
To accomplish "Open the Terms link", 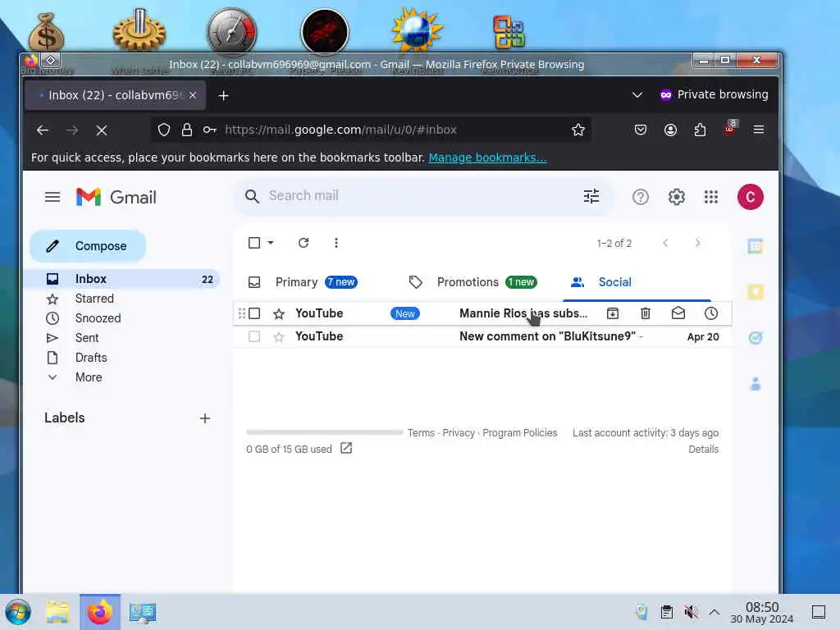I will pos(421,433).
